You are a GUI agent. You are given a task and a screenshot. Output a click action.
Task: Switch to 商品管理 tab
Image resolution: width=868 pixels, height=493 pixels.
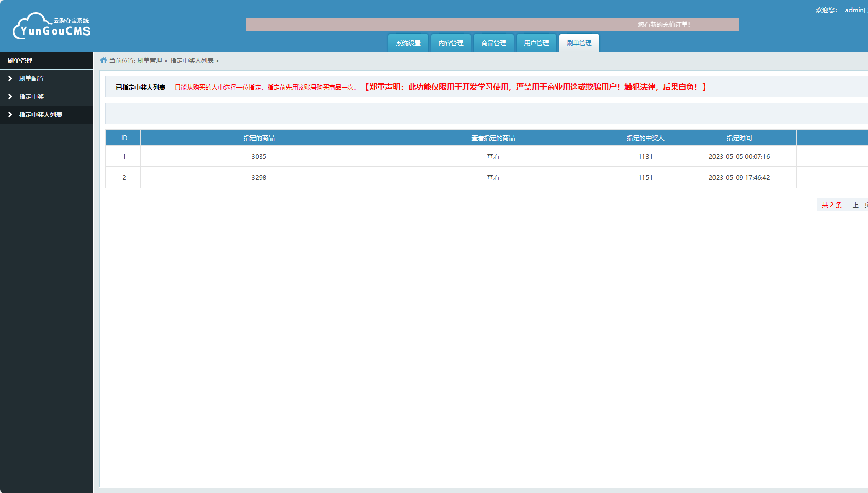pos(494,43)
